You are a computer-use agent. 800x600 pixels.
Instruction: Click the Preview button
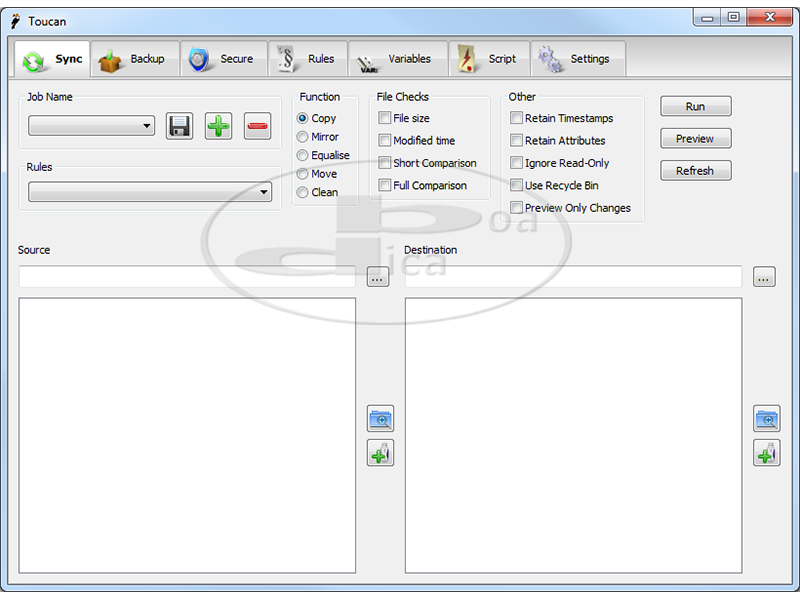point(695,139)
